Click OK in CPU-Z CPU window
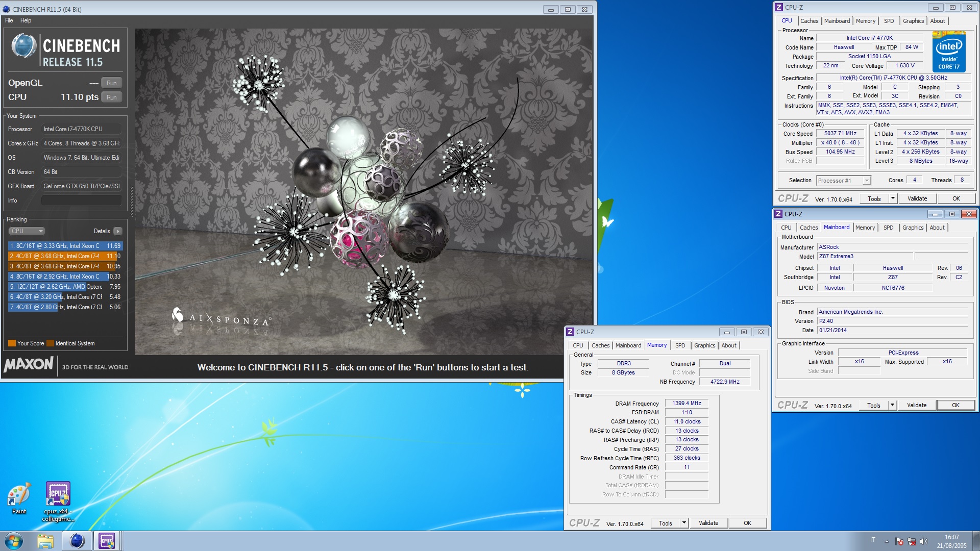The height and width of the screenshot is (551, 980). (x=956, y=199)
